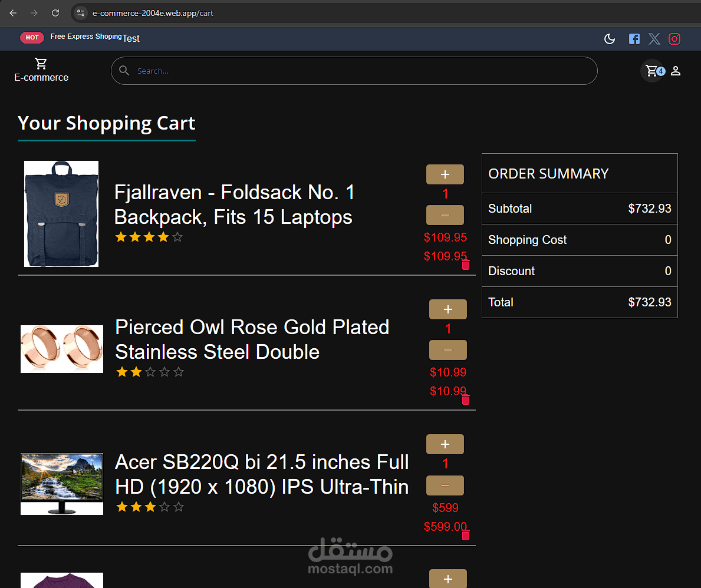701x588 pixels.
Task: Open the Pierced Owl Rose Gold Plated title
Action: point(252,339)
